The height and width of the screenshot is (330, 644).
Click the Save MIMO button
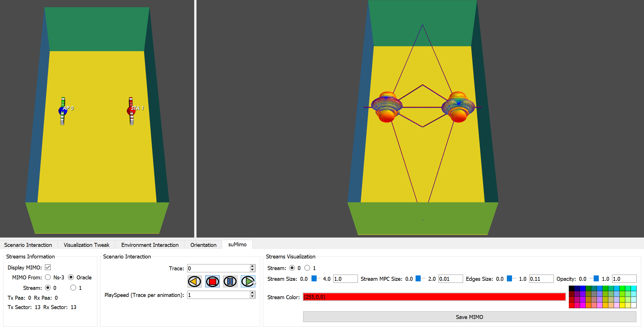pyautogui.click(x=469, y=317)
